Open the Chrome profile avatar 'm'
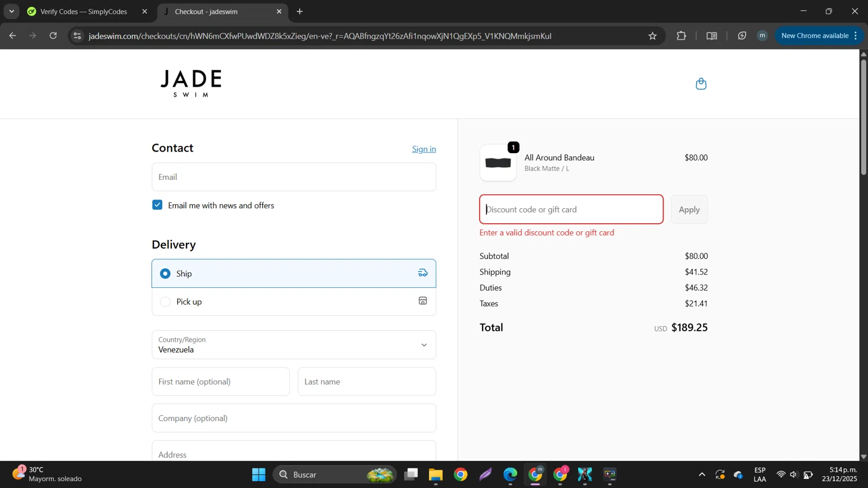The height and width of the screenshot is (488, 868). [763, 36]
